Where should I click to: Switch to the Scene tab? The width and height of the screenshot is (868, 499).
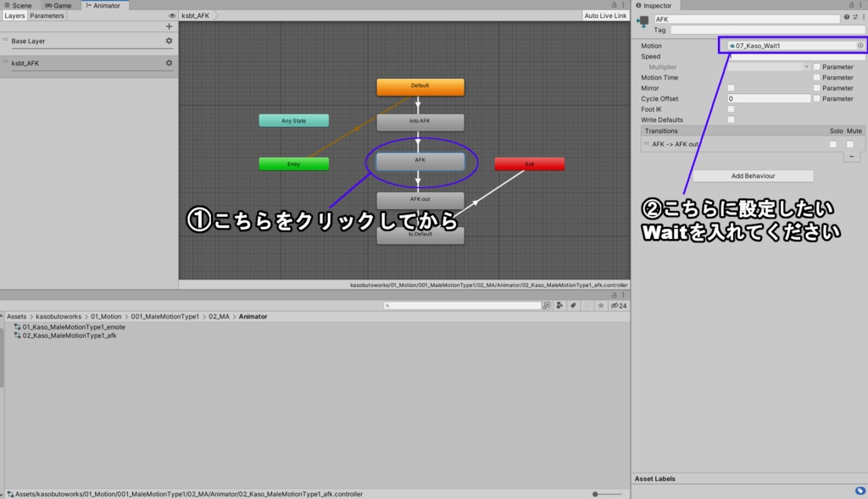pyautogui.click(x=18, y=5)
